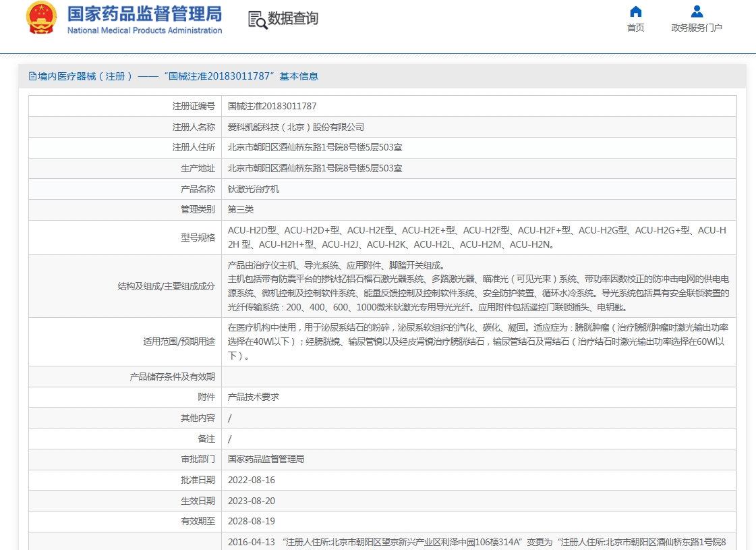Click the 结构及组成 description text

pos(478,286)
